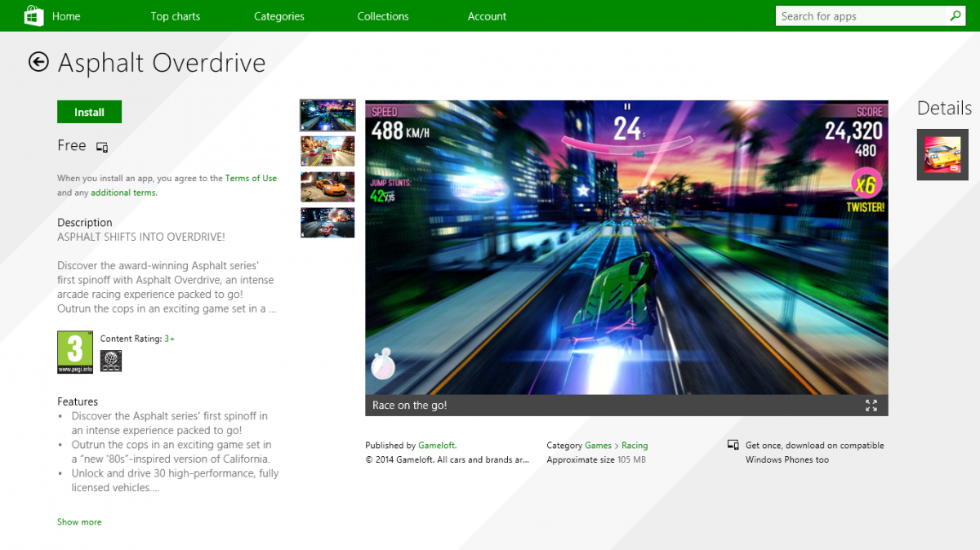This screenshot has height=550, width=980.
Task: Open Top charts in the navigation bar
Action: tap(176, 16)
